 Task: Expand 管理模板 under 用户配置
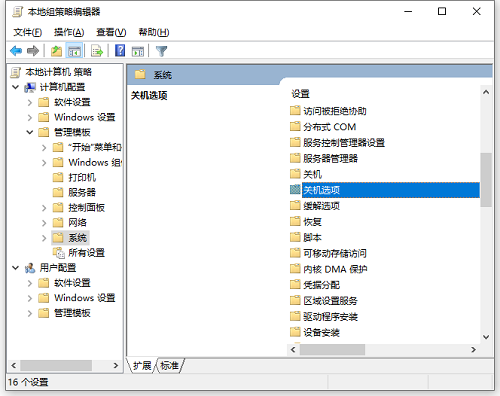pyautogui.click(x=30, y=313)
